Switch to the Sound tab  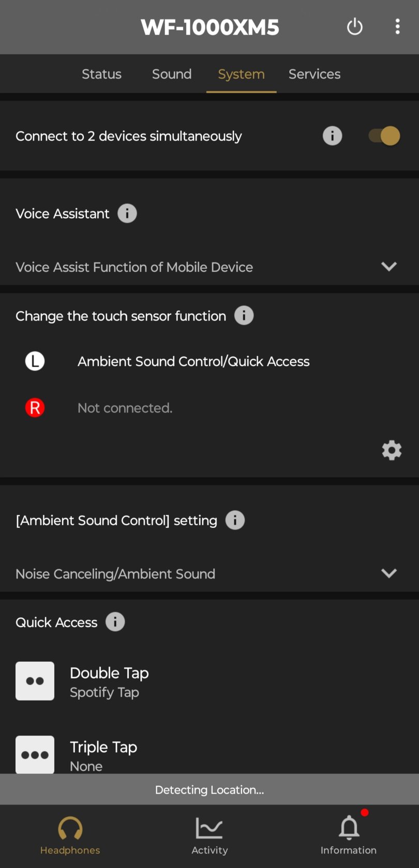172,74
